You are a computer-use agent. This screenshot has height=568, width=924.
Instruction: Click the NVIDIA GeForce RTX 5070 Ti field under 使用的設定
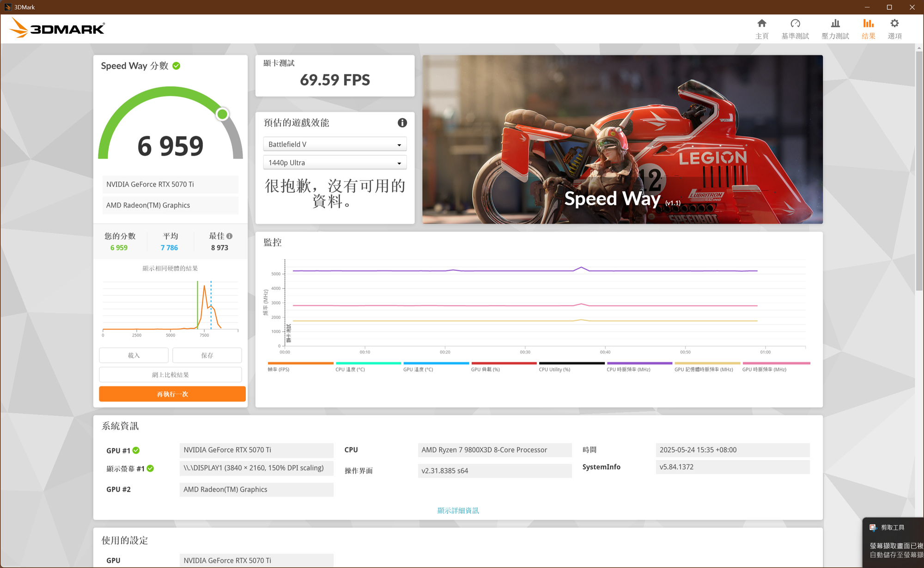[256, 561]
